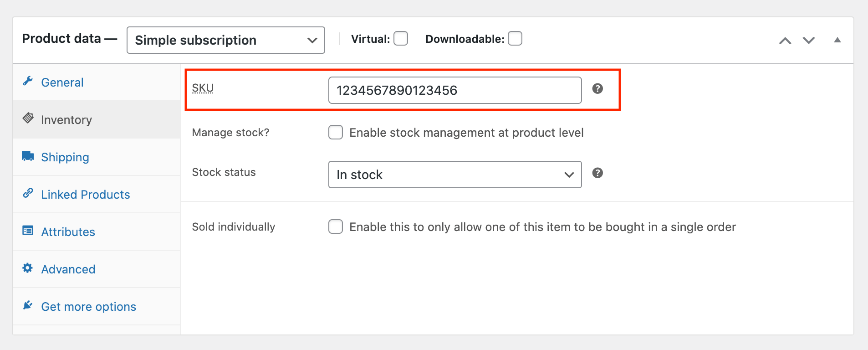
Task: Click the SKU abbreviation label
Action: [x=203, y=88]
